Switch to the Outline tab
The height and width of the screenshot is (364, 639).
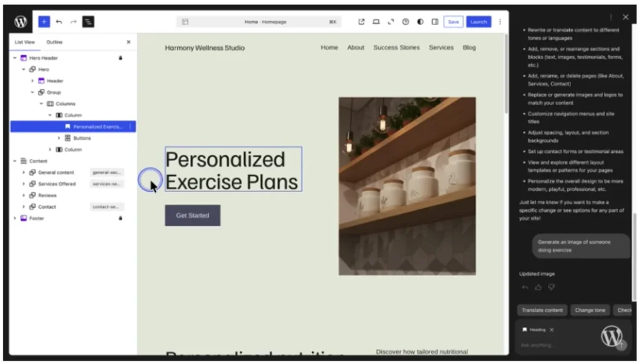point(54,42)
